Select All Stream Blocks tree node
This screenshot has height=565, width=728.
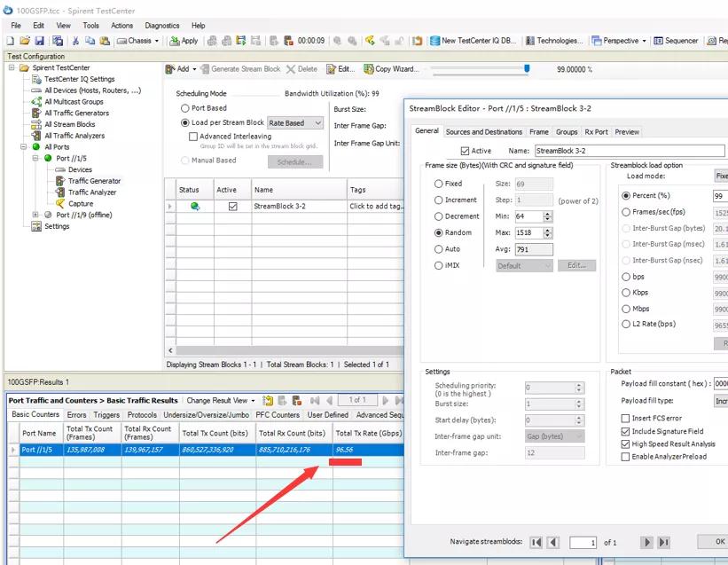click(70, 124)
